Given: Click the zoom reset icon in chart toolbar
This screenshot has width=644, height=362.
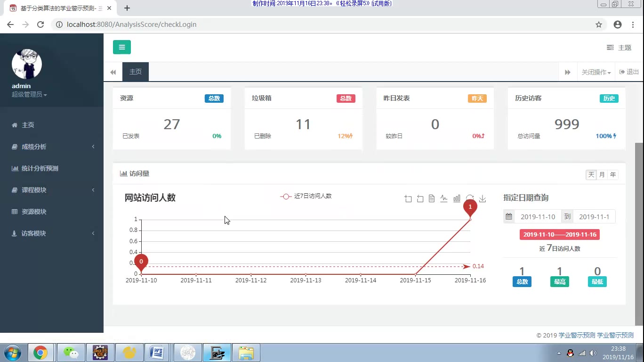Looking at the screenshot, I should point(420,199).
